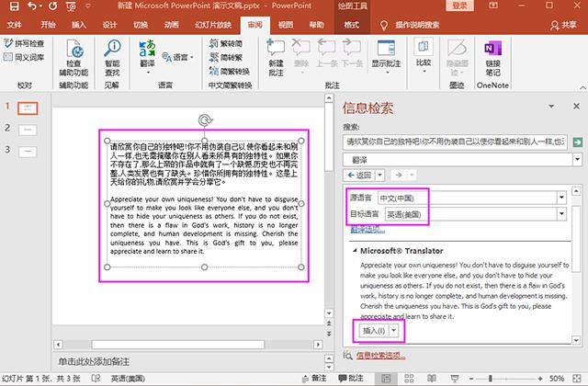
Task: Open 链接笔记 OneNote linked notes
Action: pos(492,57)
